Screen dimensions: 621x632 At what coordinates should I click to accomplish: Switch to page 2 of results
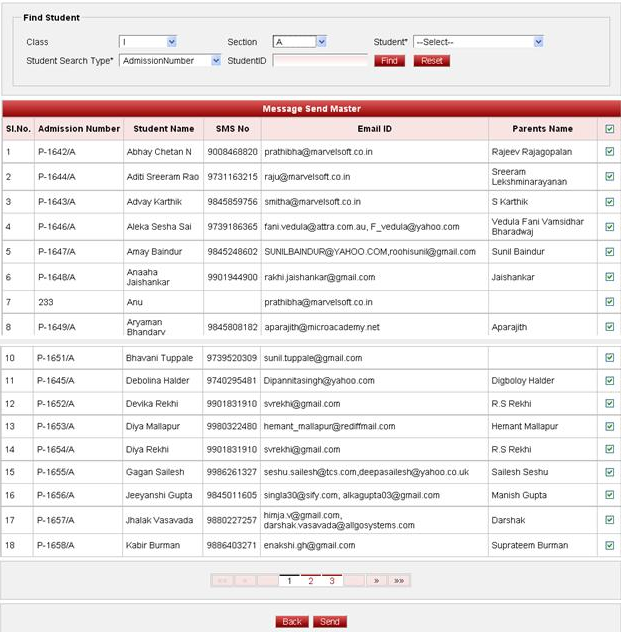pos(311,580)
